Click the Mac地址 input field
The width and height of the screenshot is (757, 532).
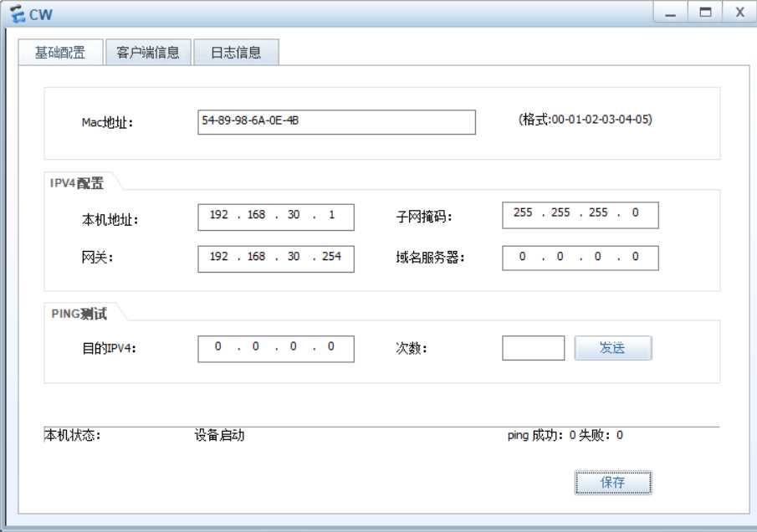(x=336, y=122)
